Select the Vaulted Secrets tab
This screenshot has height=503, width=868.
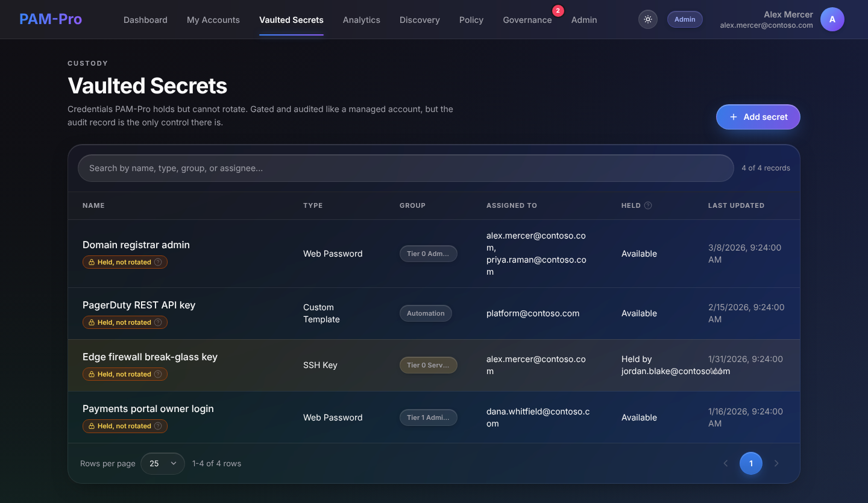[291, 20]
